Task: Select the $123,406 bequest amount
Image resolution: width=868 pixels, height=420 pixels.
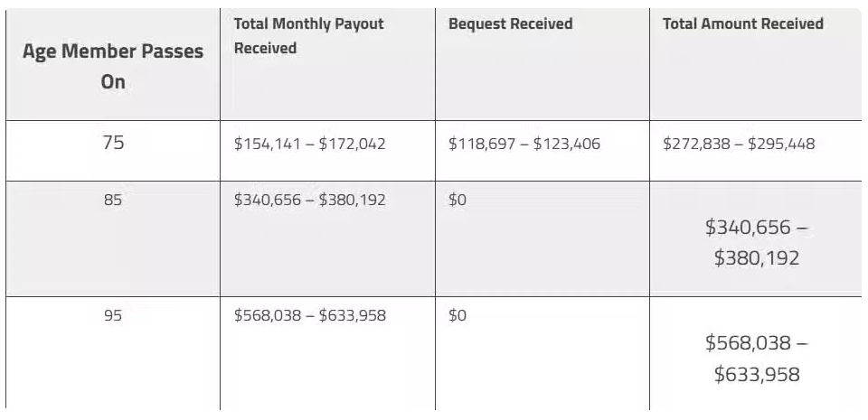Action: (x=566, y=144)
